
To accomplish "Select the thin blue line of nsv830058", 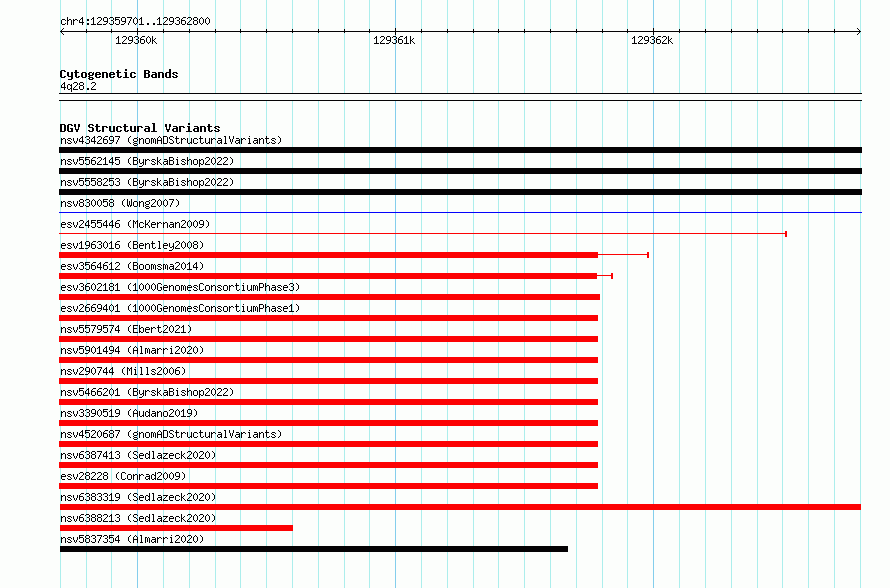I will [460, 213].
